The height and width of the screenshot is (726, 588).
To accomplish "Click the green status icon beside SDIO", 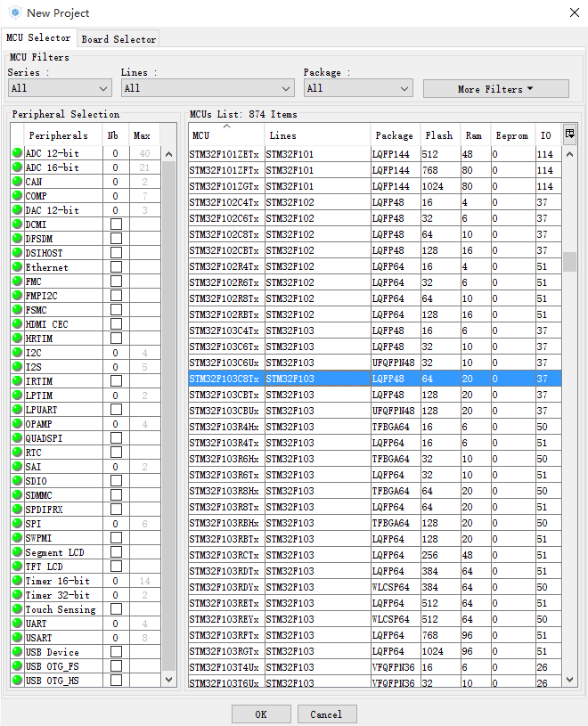I will (17, 481).
